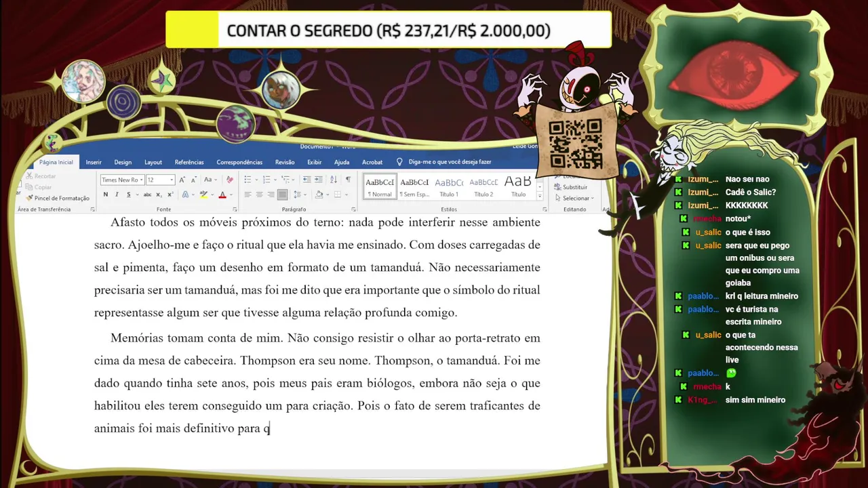The height and width of the screenshot is (488, 868).
Task: Apply the Normal style
Action: coord(380,187)
